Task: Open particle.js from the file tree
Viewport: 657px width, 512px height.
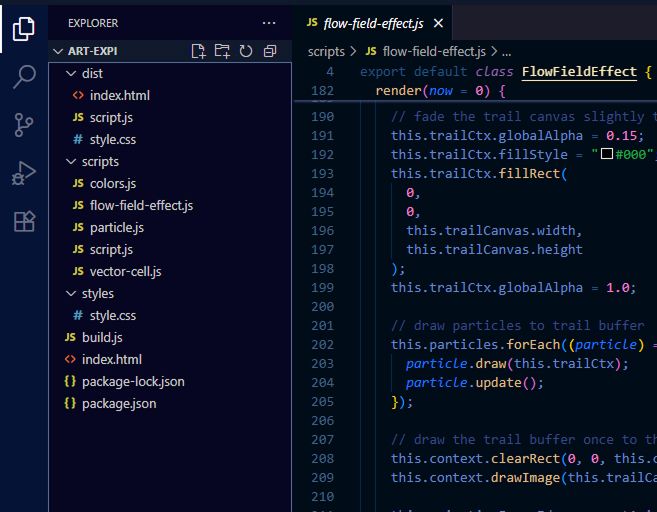Action: (x=117, y=227)
